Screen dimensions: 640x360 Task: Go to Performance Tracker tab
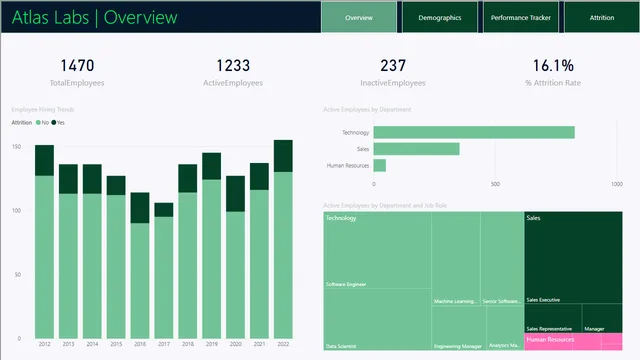point(520,17)
